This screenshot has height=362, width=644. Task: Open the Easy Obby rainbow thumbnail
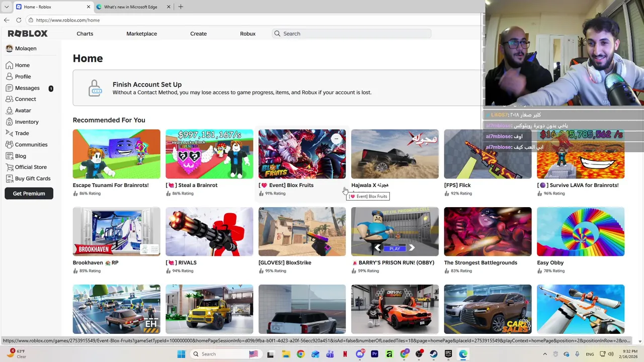coord(581,231)
